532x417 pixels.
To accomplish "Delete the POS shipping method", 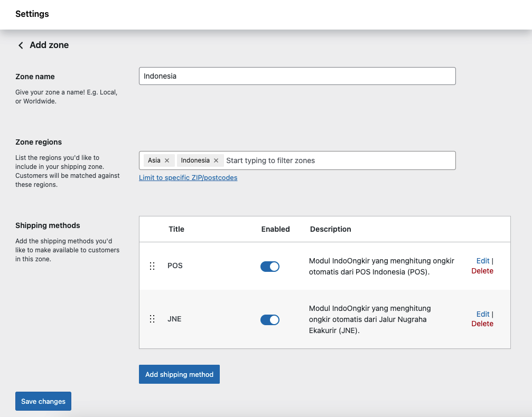I will pyautogui.click(x=482, y=271).
